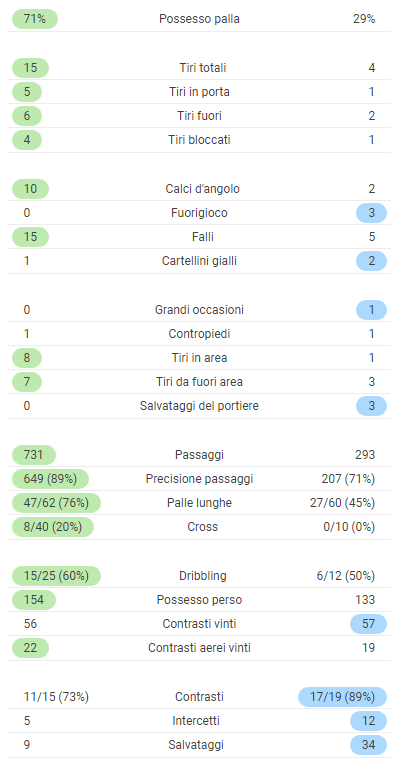
Task: Click the blue 57 Contrasti vinti badge
Action: (368, 624)
